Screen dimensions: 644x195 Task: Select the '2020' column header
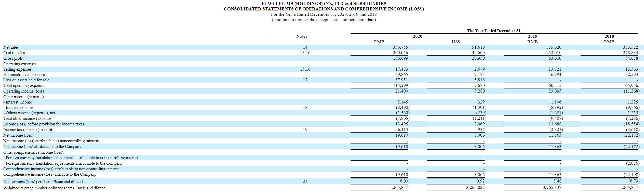(x=418, y=36)
